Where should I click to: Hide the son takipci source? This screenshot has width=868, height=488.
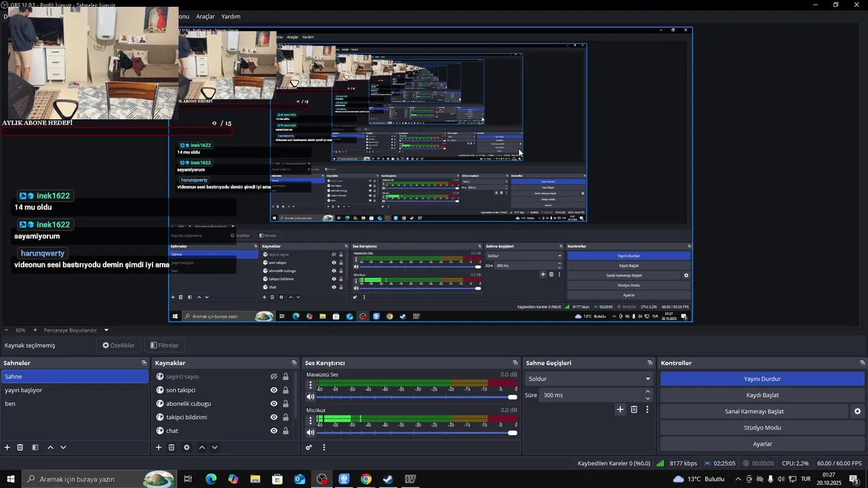274,390
